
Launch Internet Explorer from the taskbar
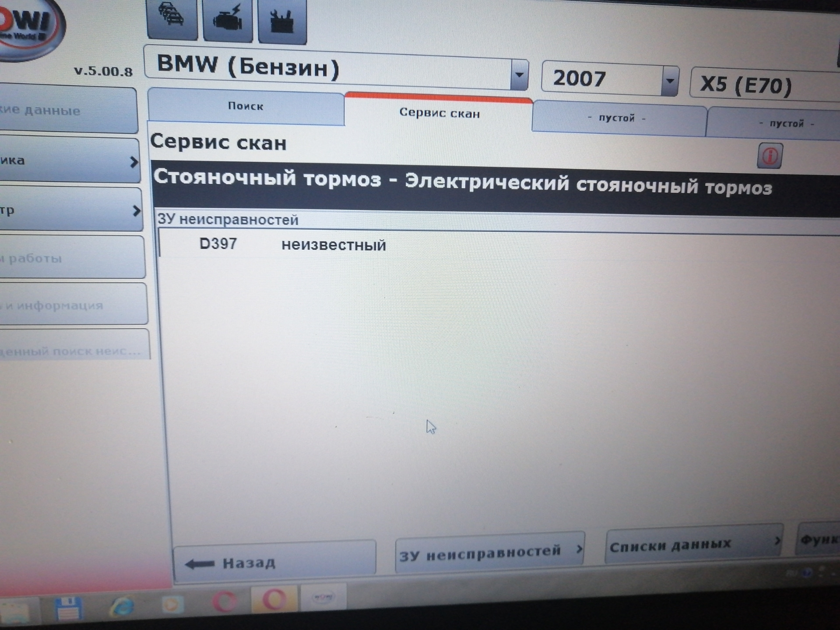(122, 606)
